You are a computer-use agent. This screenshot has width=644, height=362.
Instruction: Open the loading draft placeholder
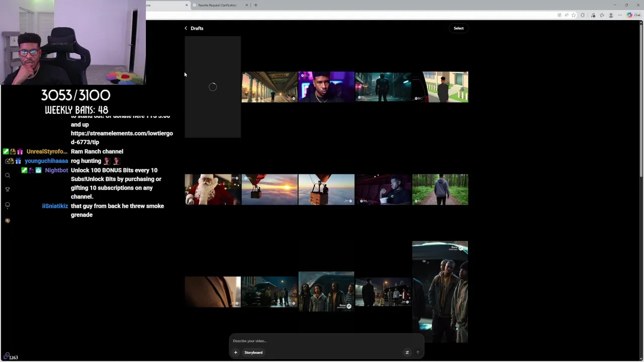[212, 87]
